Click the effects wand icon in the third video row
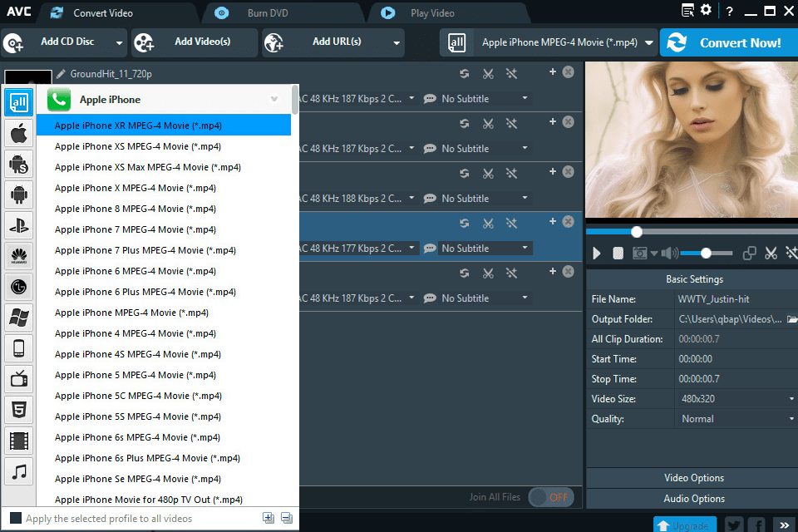798x532 pixels. click(x=511, y=174)
